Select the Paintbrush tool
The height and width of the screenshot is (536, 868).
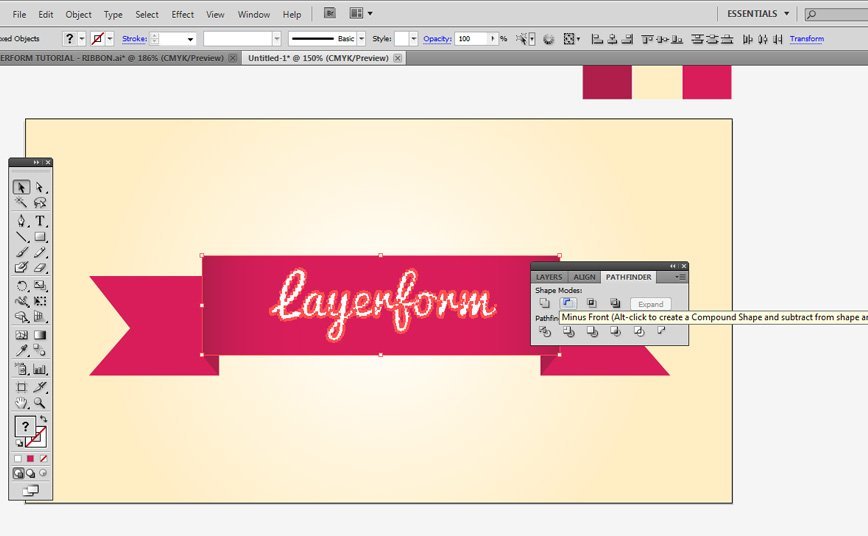pyautogui.click(x=22, y=252)
